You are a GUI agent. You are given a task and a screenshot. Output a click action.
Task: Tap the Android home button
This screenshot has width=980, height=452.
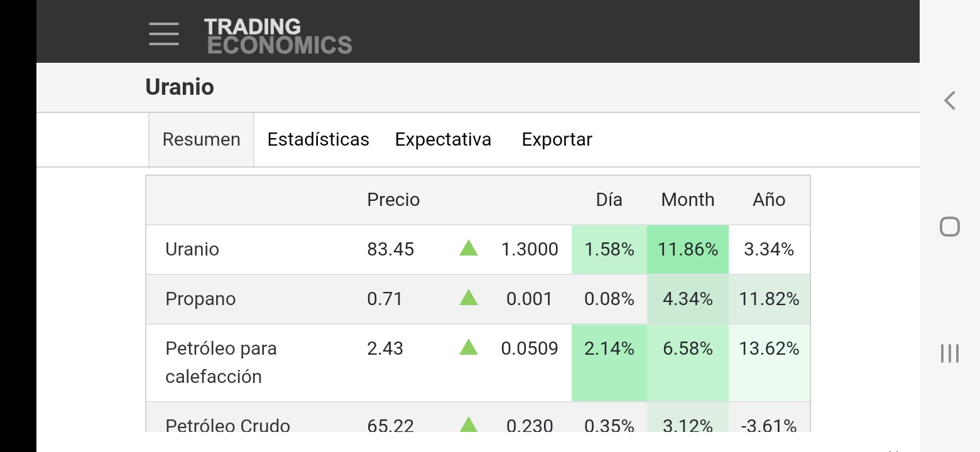[x=949, y=227]
